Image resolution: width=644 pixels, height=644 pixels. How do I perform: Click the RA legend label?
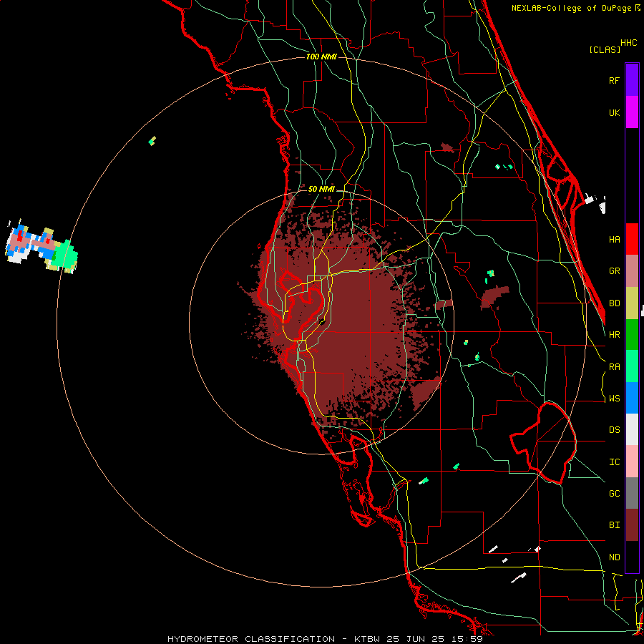tap(614, 367)
